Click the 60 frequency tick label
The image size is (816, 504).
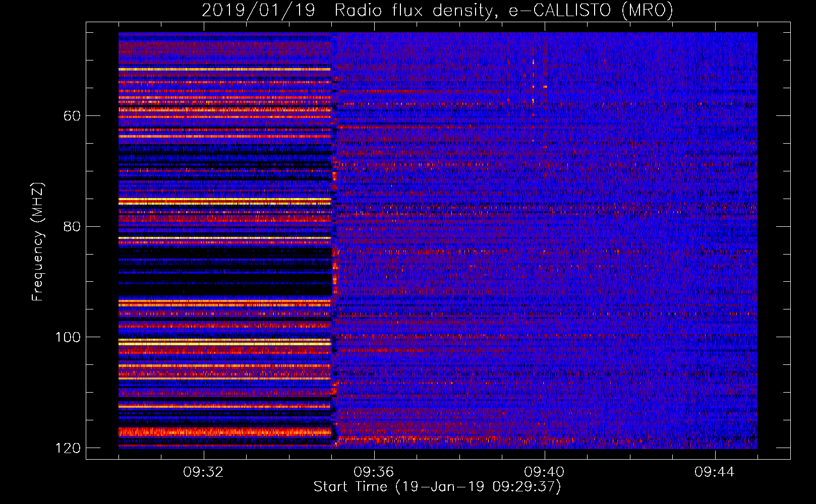coord(72,116)
